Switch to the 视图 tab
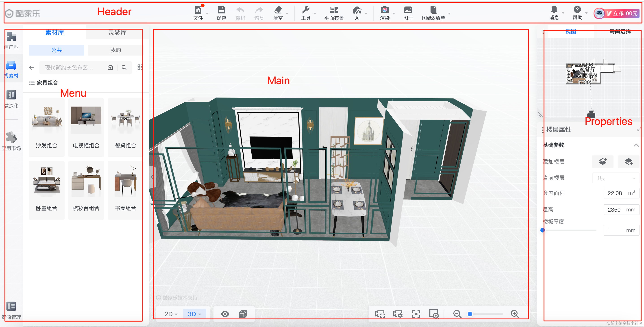The image size is (644, 327). pos(571,31)
